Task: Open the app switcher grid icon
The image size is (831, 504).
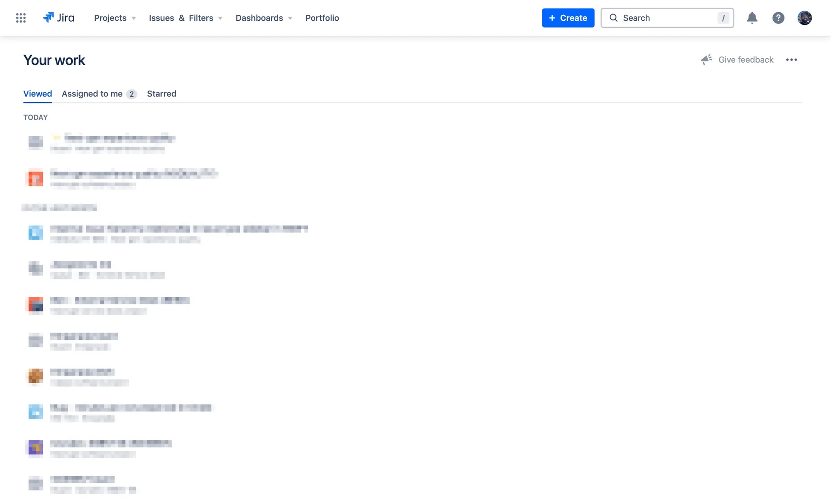Action: (21, 18)
